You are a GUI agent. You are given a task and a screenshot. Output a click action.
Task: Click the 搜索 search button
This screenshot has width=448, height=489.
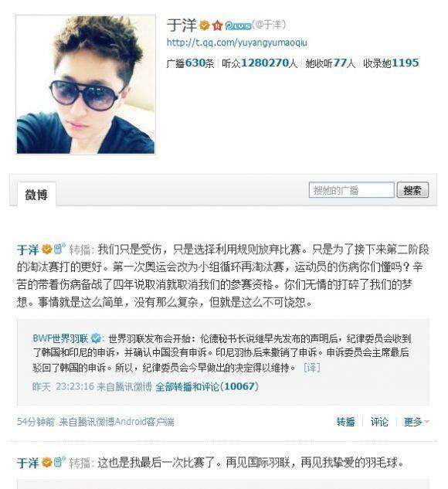tap(412, 190)
